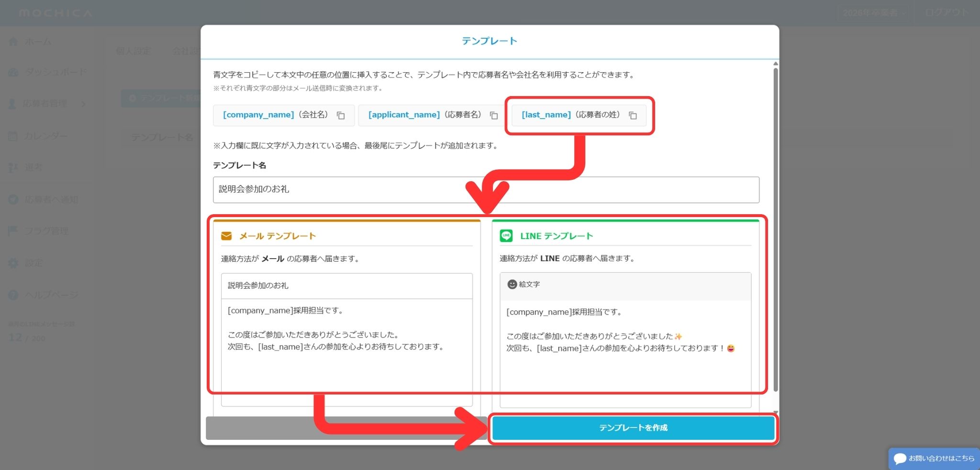Click the ホーム sidebar item
Image resolution: width=980 pixels, height=470 pixels.
(x=37, y=42)
